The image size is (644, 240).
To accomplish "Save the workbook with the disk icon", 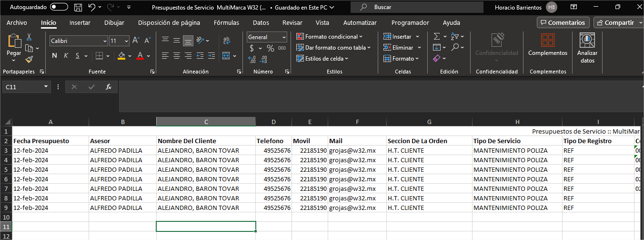I will (x=78, y=7).
